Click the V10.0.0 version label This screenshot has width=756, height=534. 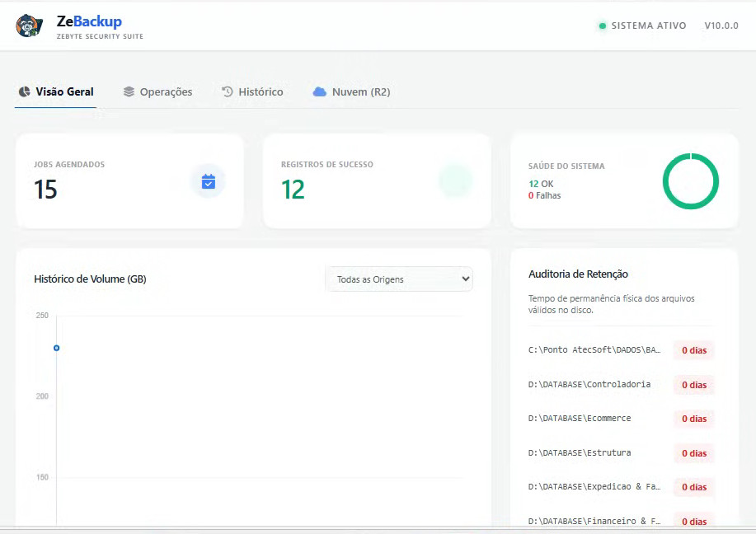pos(721,26)
